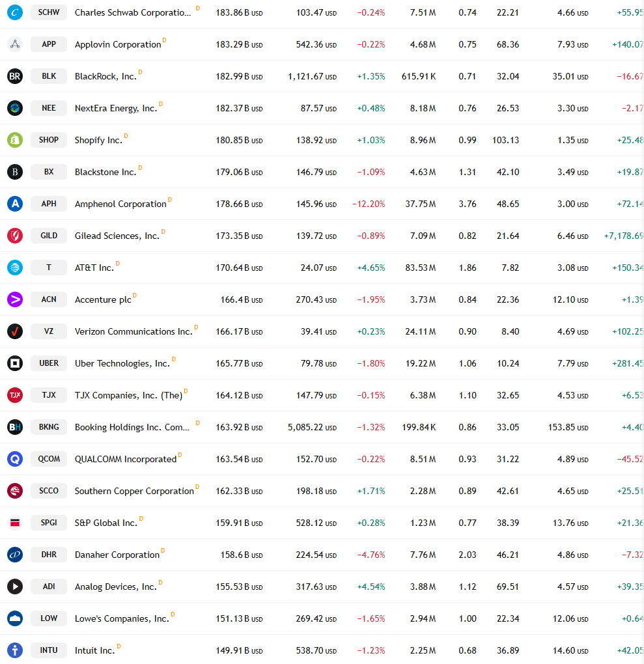Click the Blackstone logo icon
644x664 pixels.
[15, 172]
